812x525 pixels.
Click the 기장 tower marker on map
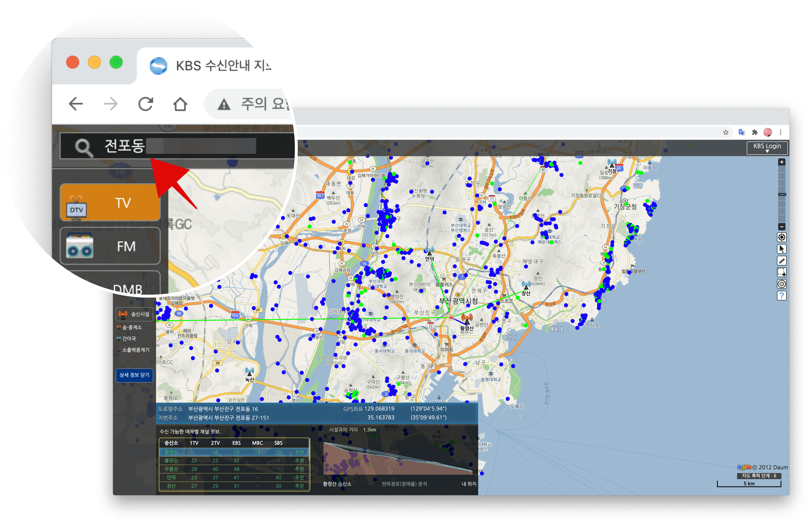611,164
